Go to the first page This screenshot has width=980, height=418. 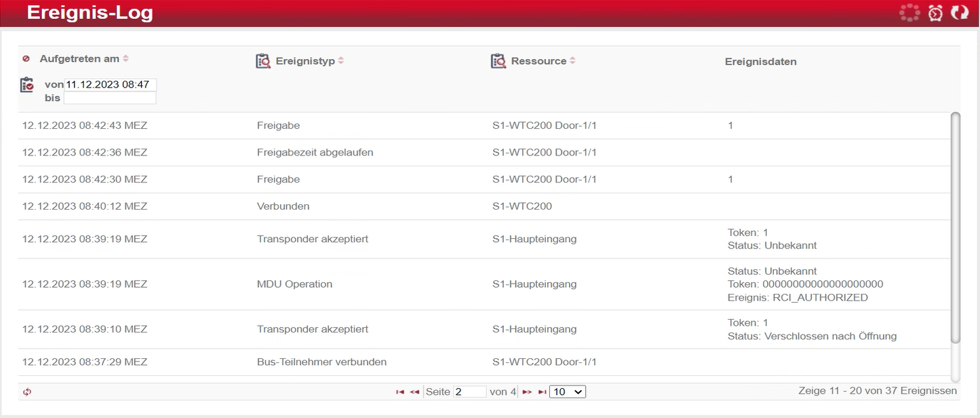[400, 392]
